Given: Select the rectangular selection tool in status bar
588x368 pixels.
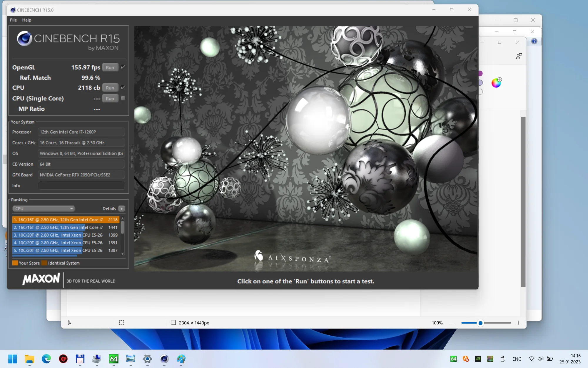Looking at the screenshot, I should click(x=121, y=323).
